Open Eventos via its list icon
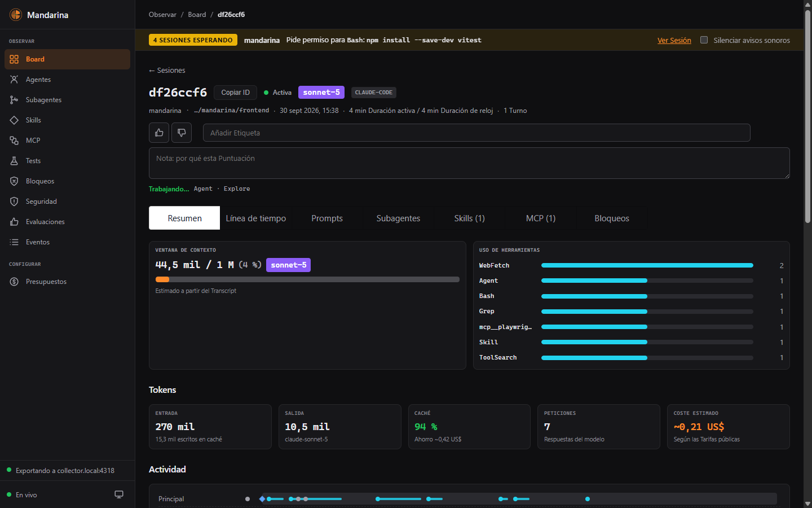Screen dimensions: 812x508 click(x=14, y=242)
